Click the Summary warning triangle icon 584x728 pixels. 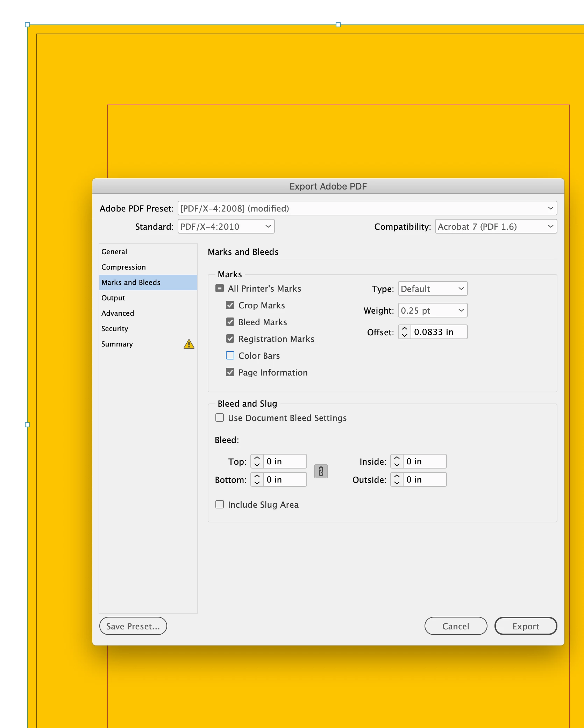189,344
